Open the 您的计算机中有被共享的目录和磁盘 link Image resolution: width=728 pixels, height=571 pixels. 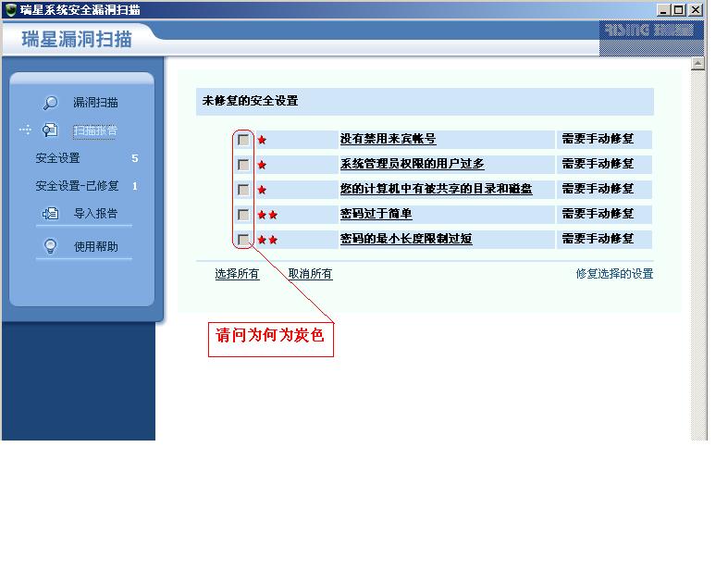(x=436, y=189)
